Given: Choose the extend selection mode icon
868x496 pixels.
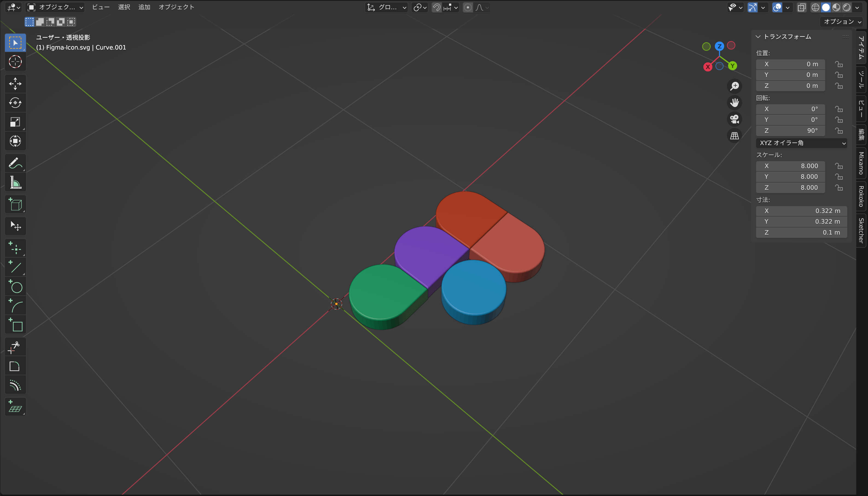Looking at the screenshot, I should coord(40,22).
